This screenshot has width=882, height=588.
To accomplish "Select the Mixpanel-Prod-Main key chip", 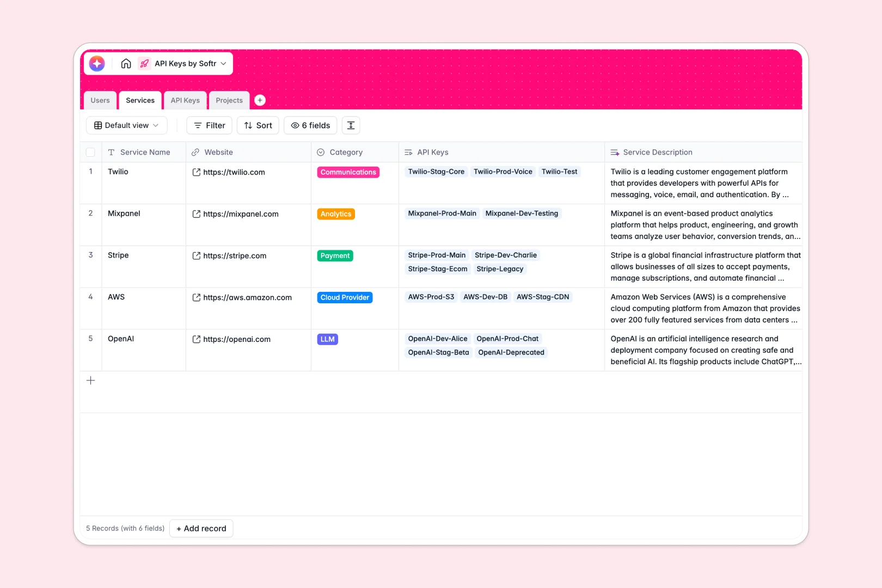I will pyautogui.click(x=442, y=213).
